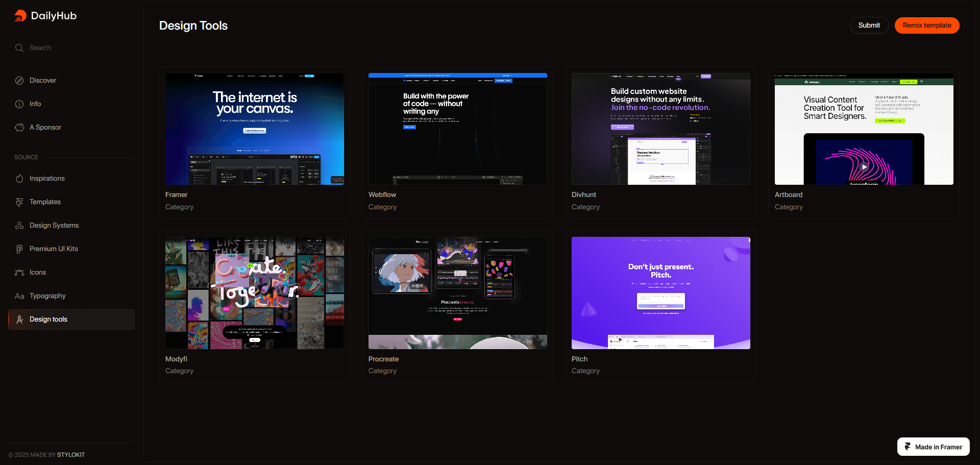Click Category label under Artboard
Screen dimensions: 980x465
coord(789,207)
